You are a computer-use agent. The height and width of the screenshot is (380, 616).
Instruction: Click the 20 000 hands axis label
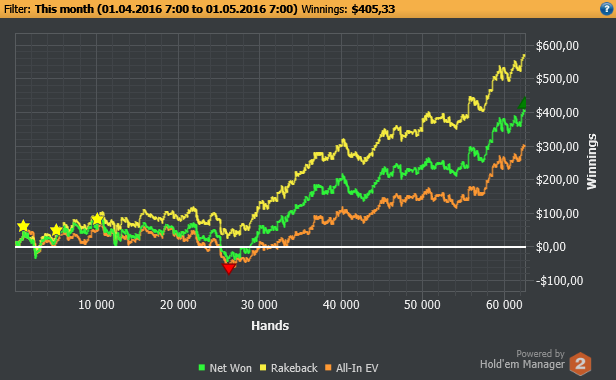coord(178,305)
